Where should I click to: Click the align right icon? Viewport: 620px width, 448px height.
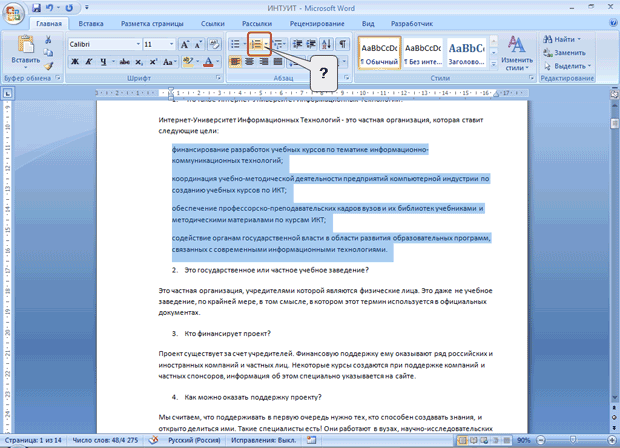(x=264, y=62)
